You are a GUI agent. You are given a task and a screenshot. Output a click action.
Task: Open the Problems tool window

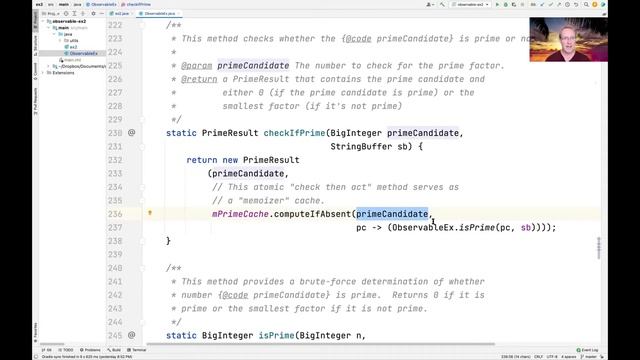point(90,350)
